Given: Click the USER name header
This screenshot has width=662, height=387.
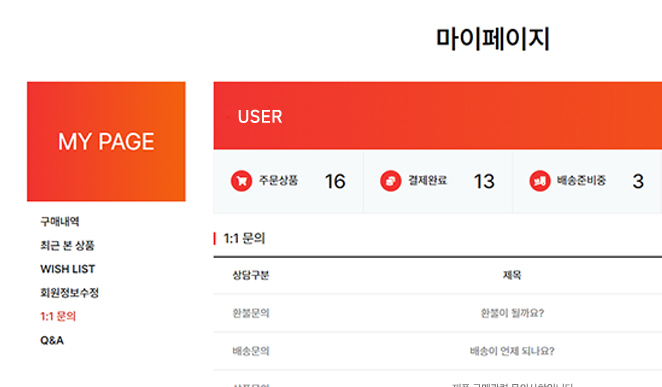Looking at the screenshot, I should tap(260, 116).
